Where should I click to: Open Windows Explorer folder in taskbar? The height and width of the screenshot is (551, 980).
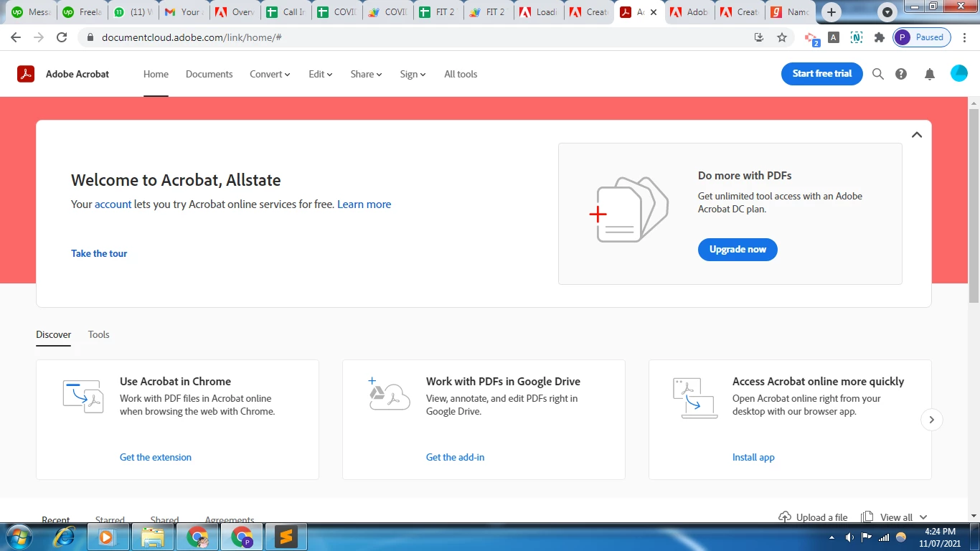(153, 537)
